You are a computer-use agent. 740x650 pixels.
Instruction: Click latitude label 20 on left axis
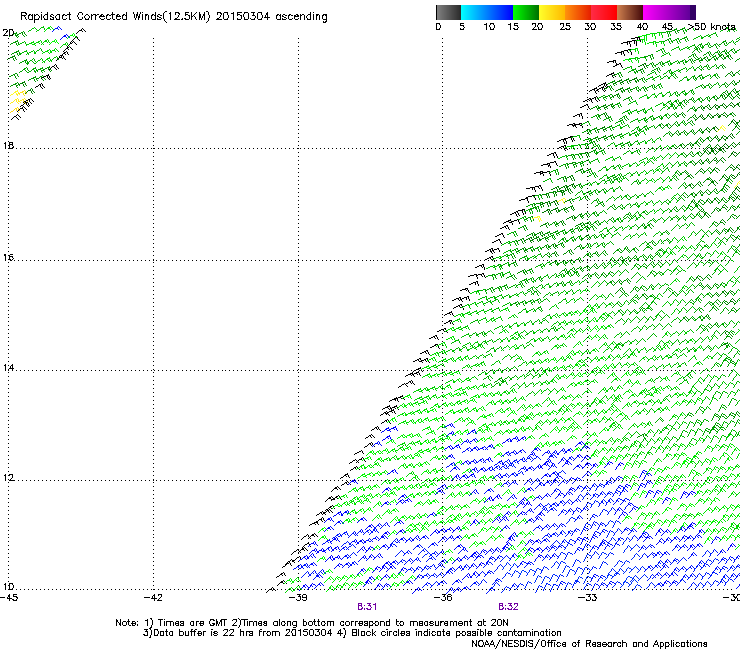pos(8,33)
